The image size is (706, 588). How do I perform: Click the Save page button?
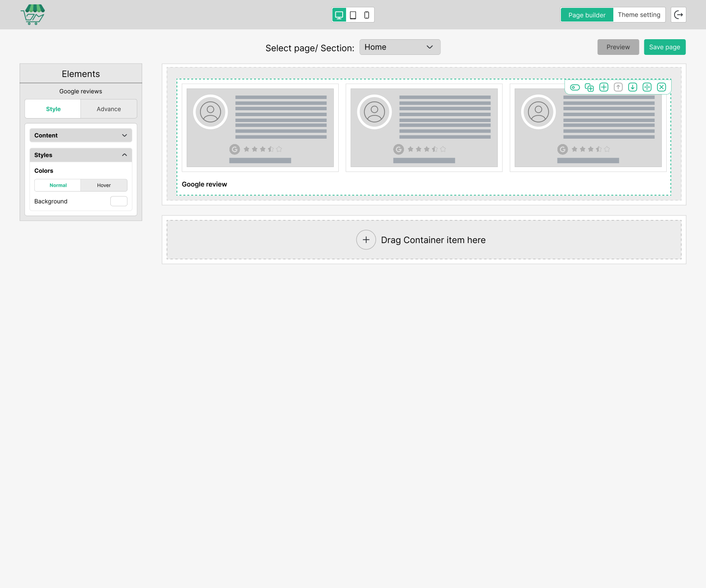[x=665, y=47]
